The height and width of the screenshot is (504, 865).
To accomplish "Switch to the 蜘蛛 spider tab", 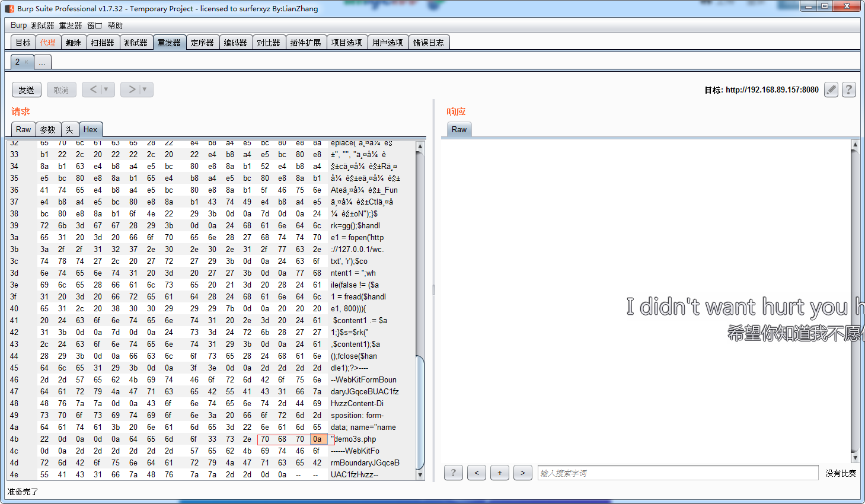I will (74, 43).
